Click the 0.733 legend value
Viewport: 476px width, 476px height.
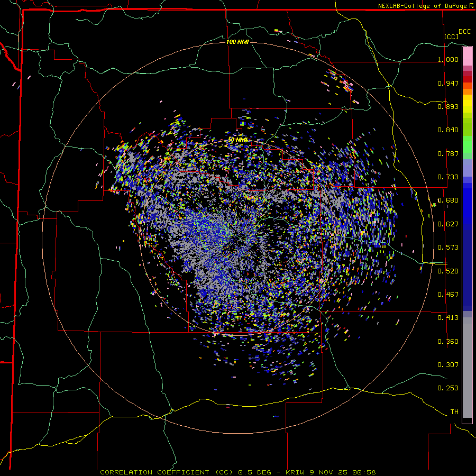point(448,177)
